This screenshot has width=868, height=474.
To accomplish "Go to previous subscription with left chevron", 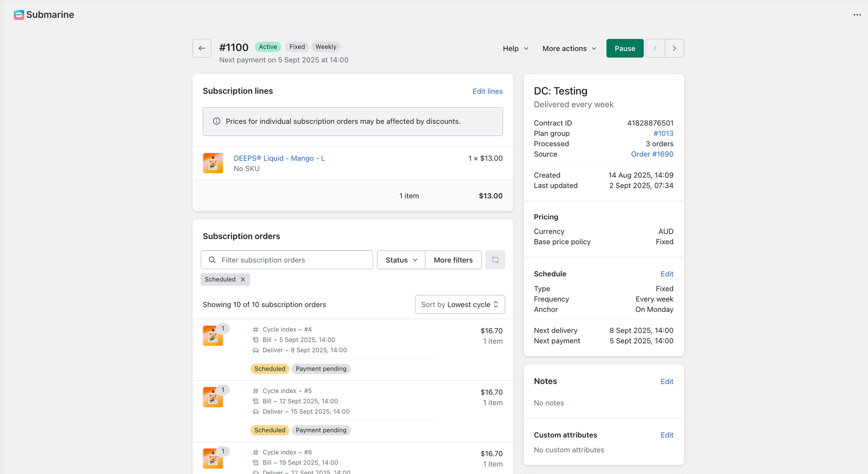I will pyautogui.click(x=655, y=48).
